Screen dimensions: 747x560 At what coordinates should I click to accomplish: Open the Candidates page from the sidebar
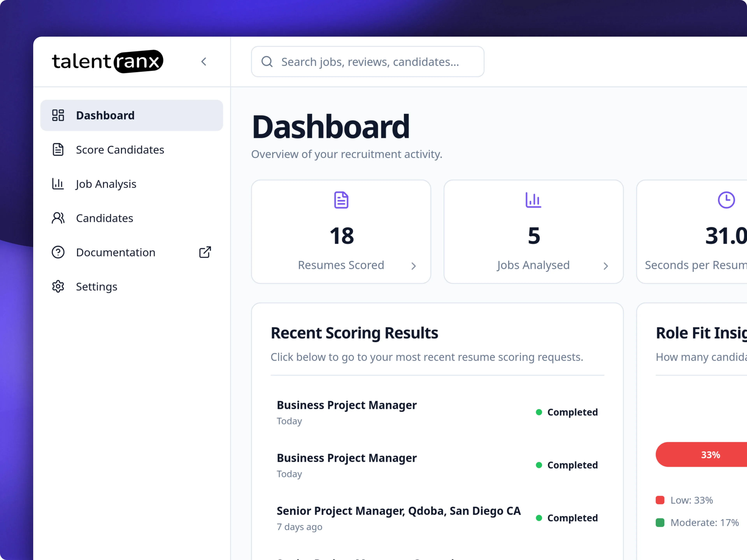pyautogui.click(x=132, y=218)
